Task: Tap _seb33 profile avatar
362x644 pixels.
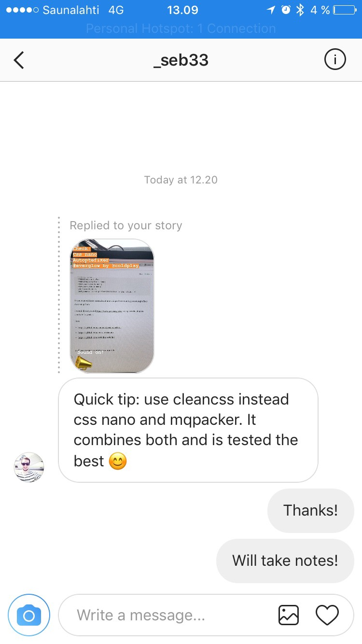Action: tap(29, 467)
